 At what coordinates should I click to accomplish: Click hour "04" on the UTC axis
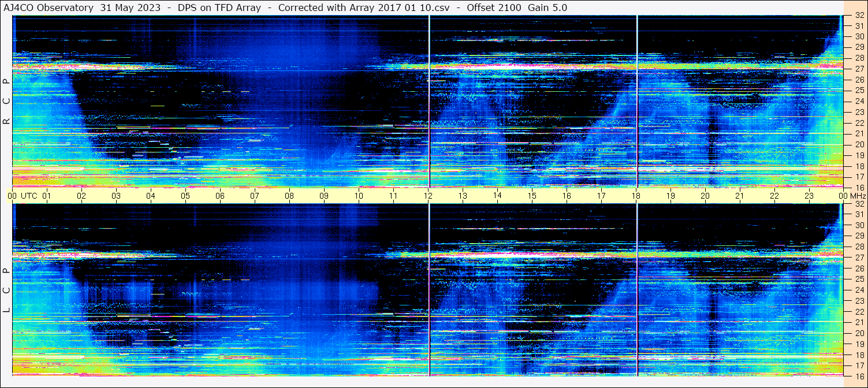click(x=151, y=196)
